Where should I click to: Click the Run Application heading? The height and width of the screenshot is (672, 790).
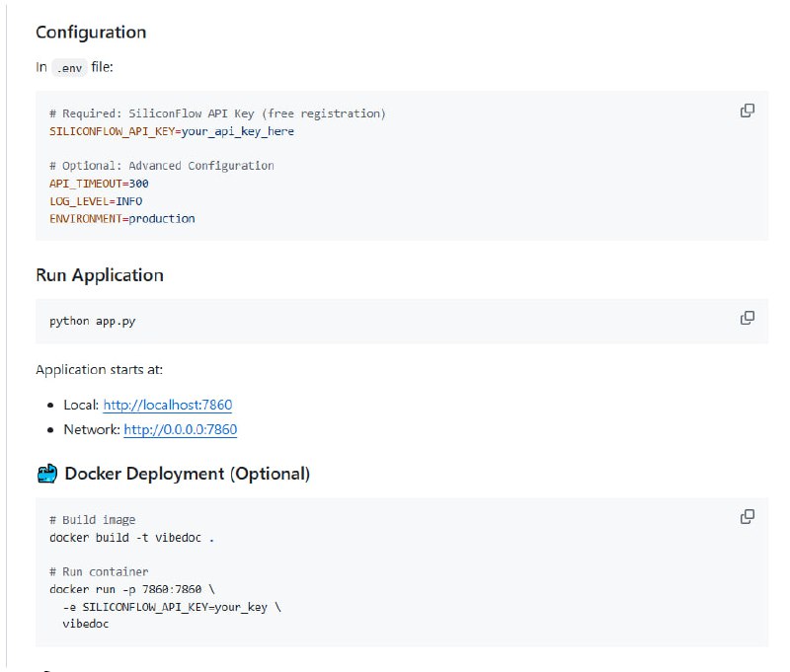(x=100, y=275)
